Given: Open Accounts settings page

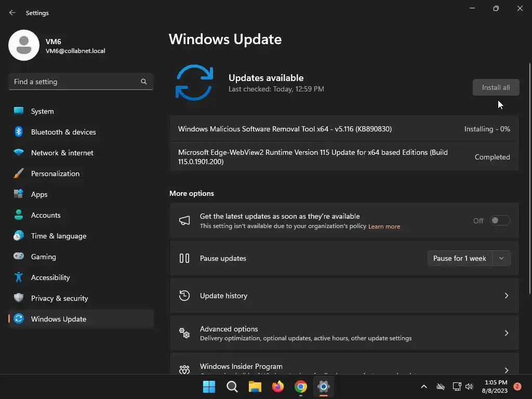Looking at the screenshot, I should (81, 215).
